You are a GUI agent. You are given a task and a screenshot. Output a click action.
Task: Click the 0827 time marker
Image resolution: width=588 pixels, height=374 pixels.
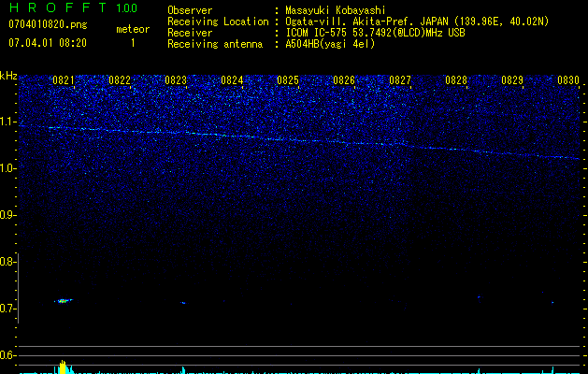click(x=400, y=80)
